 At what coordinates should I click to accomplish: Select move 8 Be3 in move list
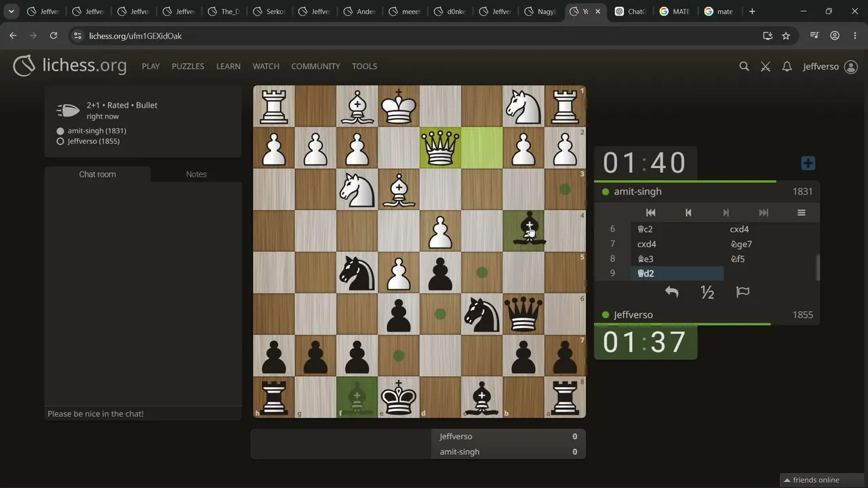pos(677,259)
